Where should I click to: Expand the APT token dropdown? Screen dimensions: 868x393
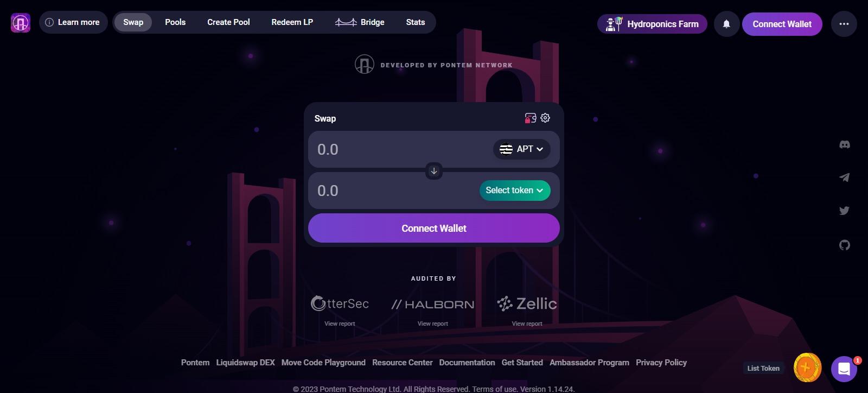(522, 149)
